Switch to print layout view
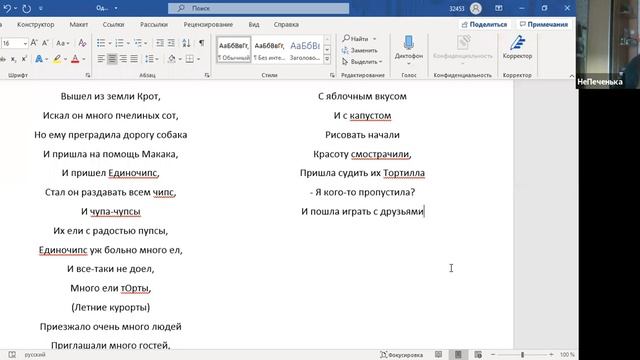640x360 pixels. point(458,355)
